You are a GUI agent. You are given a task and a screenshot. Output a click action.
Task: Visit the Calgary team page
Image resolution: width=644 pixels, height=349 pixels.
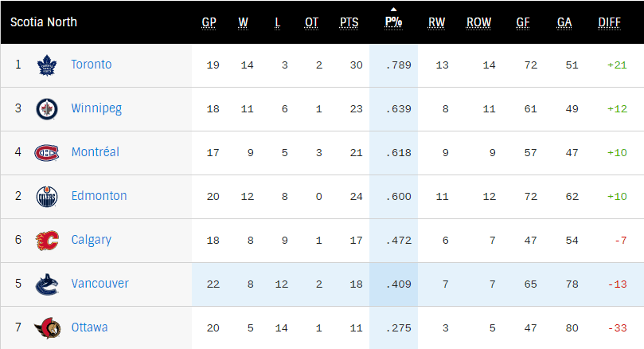pos(91,240)
